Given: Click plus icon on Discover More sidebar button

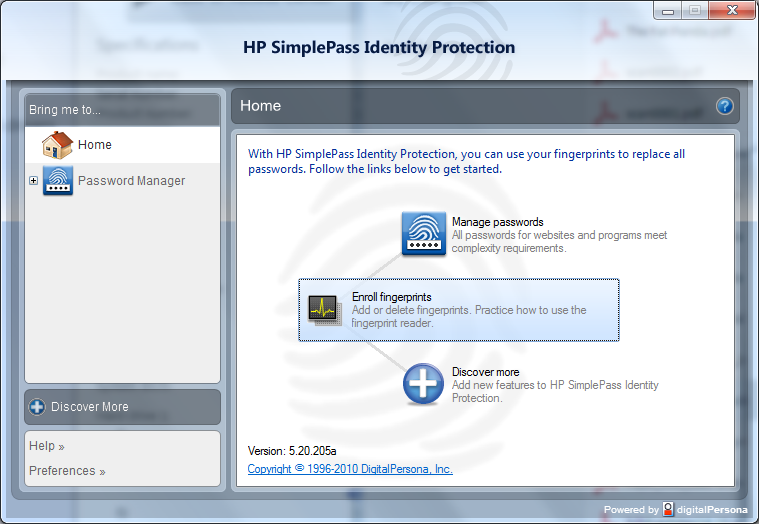Looking at the screenshot, I should click(37, 407).
